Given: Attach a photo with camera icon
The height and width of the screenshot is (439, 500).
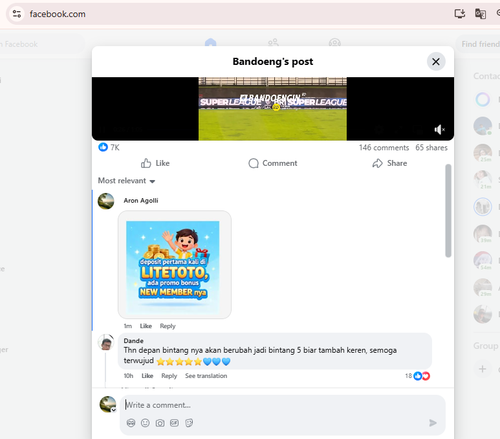Looking at the screenshot, I should (x=160, y=423).
